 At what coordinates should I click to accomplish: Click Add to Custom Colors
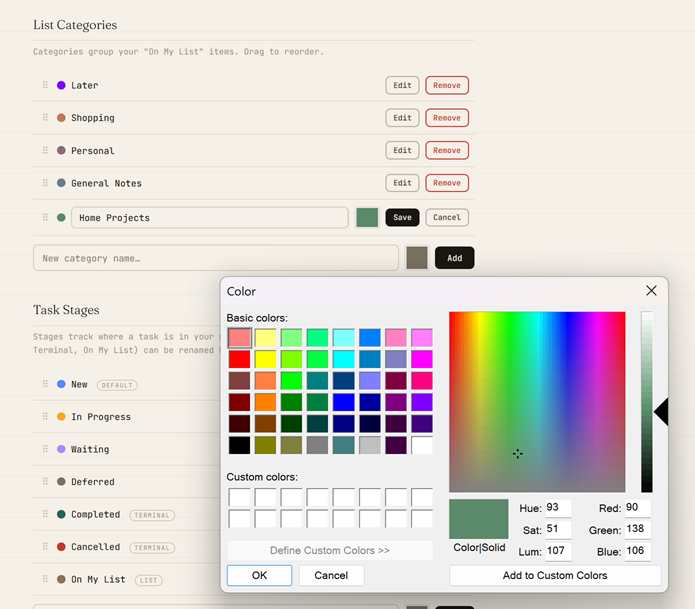click(x=555, y=575)
